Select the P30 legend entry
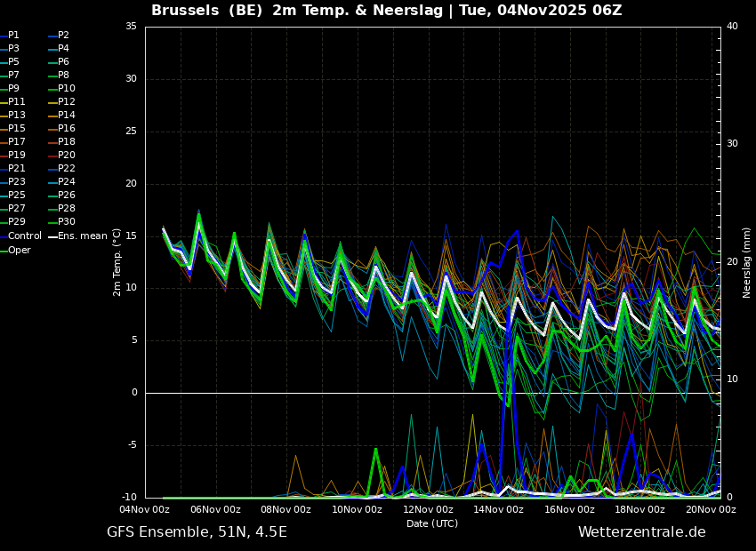Viewport: 756px width, 551px height. pyautogui.click(x=66, y=222)
